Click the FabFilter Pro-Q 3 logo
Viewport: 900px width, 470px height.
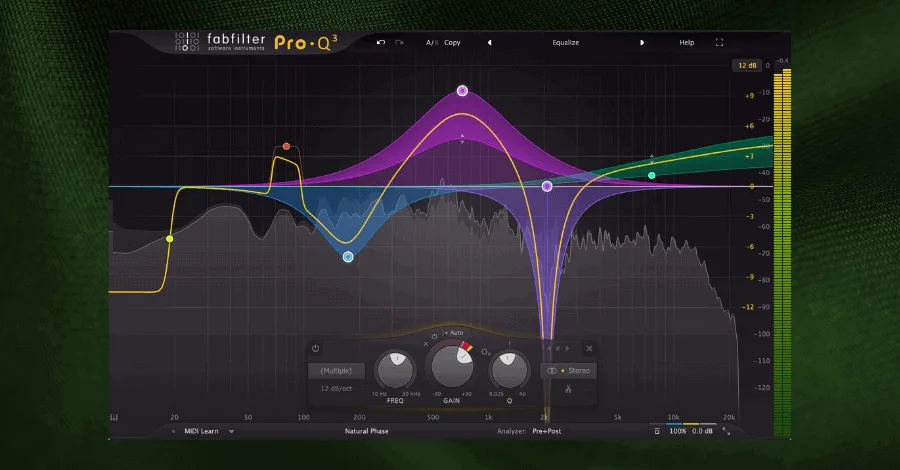257,42
